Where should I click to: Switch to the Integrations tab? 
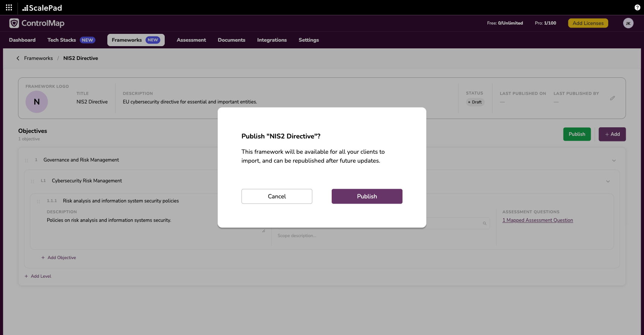coord(272,40)
